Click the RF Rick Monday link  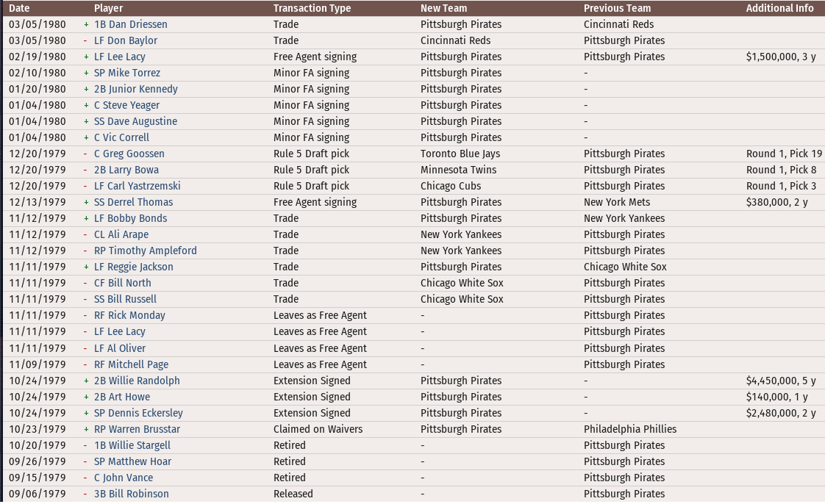(x=129, y=315)
